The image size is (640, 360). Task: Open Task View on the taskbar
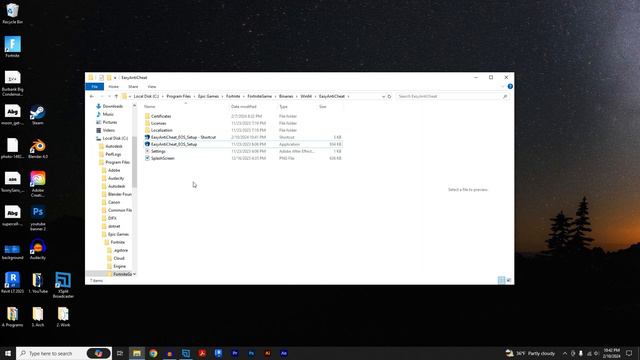pos(120,353)
